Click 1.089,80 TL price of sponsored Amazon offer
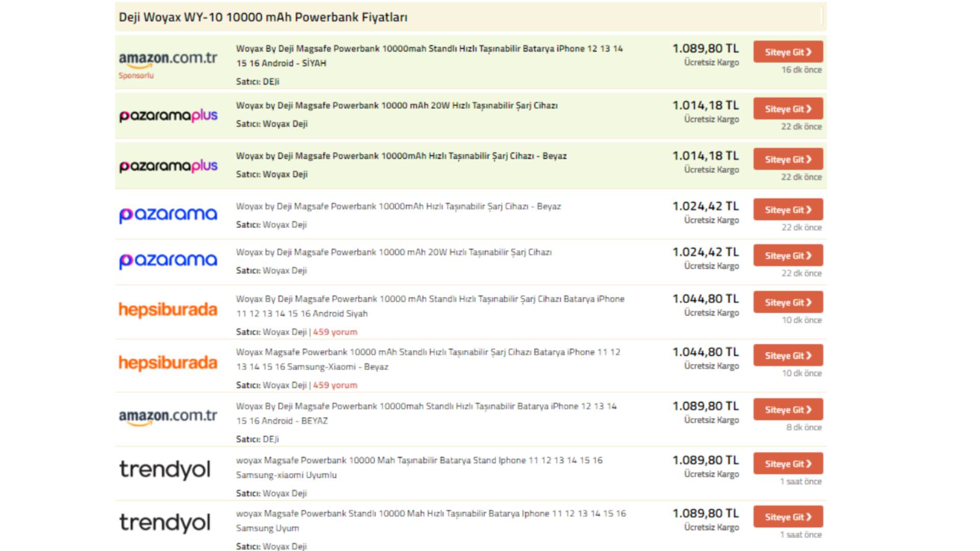The width and height of the screenshot is (980, 551). pos(705,48)
